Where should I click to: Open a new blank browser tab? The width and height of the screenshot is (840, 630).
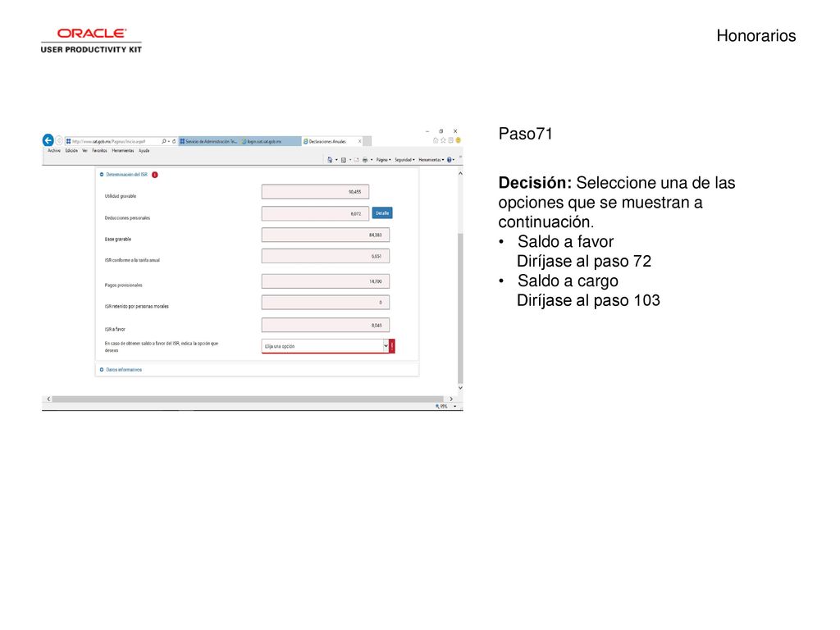click(367, 141)
